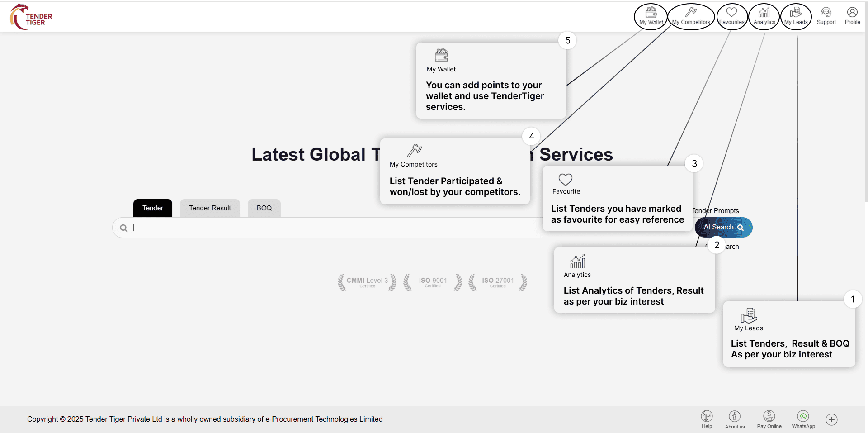Open Analytics chart icon in header
The height and width of the screenshot is (433, 868).
(764, 16)
